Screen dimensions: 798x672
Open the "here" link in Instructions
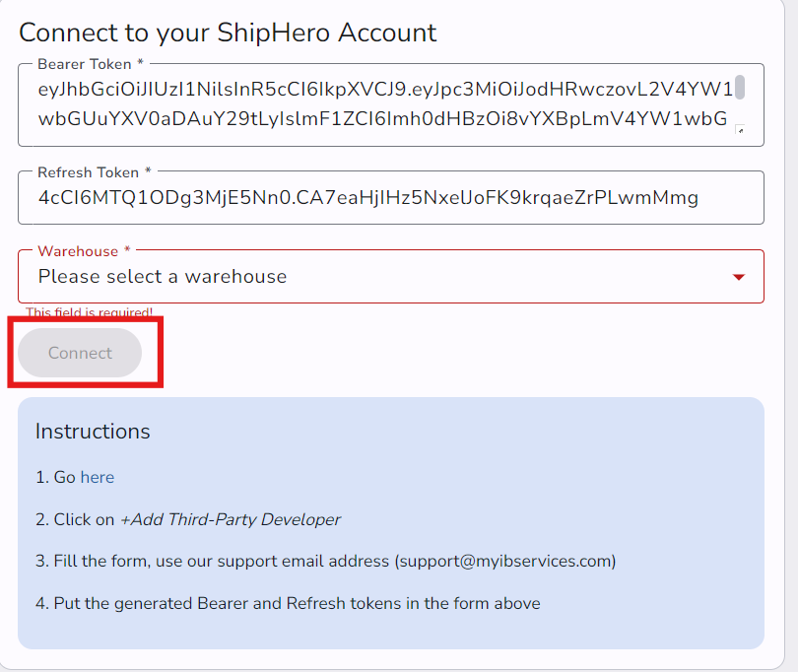(x=98, y=477)
